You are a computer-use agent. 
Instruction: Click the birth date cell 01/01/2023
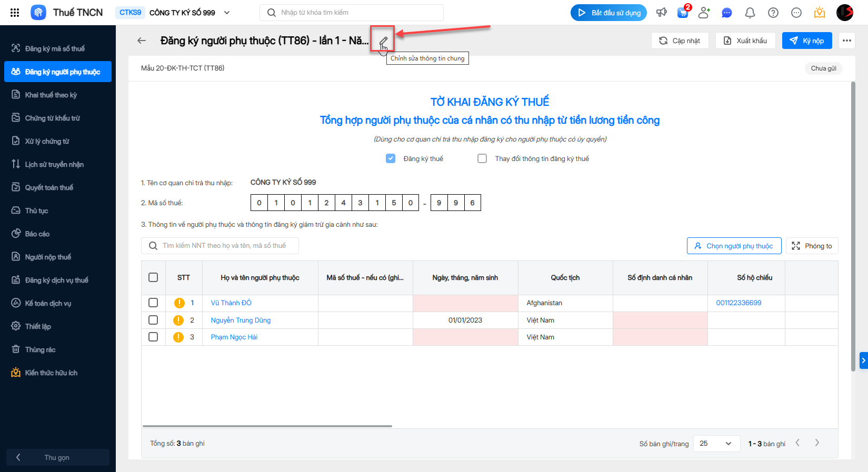click(465, 320)
